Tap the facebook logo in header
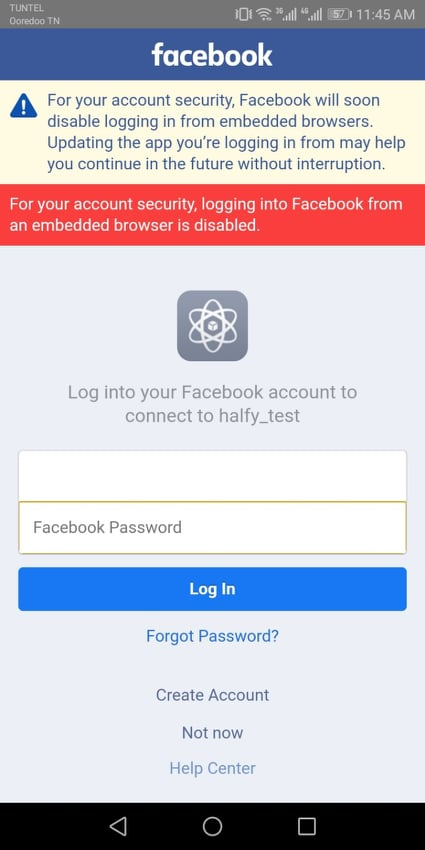This screenshot has width=425, height=850. tap(212, 55)
